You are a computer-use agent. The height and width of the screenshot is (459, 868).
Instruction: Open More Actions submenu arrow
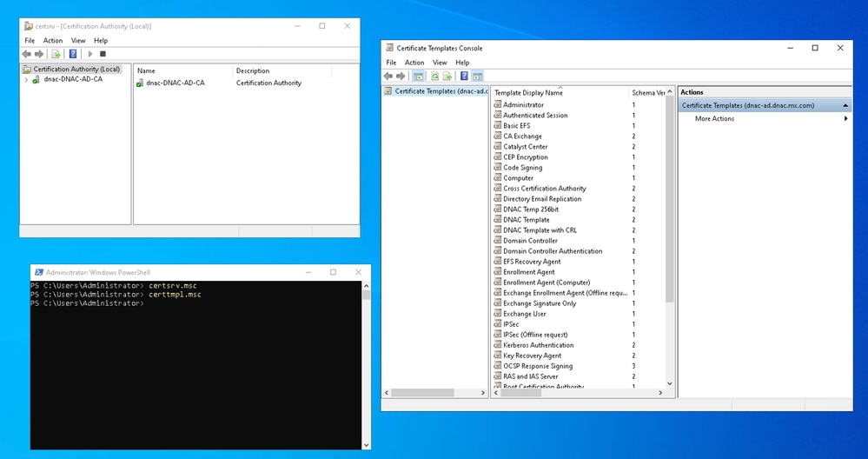click(846, 119)
